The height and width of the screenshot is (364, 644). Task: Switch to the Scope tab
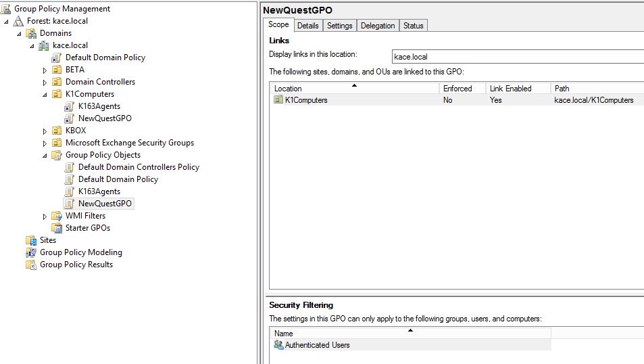[278, 24]
